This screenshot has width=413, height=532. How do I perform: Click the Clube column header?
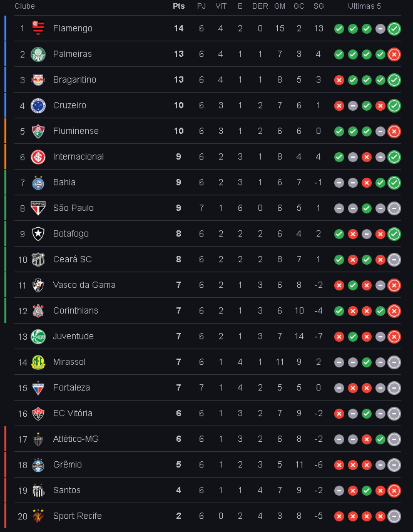24,6
